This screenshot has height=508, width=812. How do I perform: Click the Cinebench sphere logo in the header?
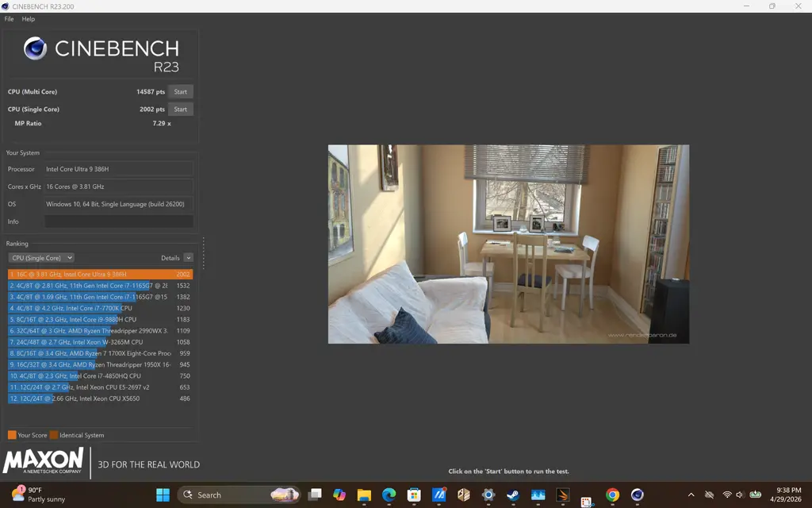35,48
